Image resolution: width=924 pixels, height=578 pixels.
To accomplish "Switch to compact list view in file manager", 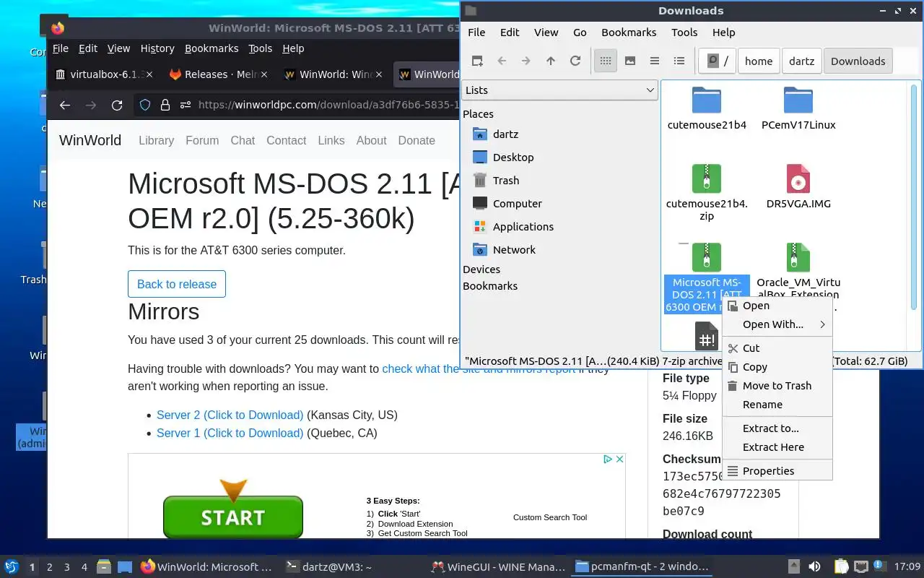I will 655,61.
